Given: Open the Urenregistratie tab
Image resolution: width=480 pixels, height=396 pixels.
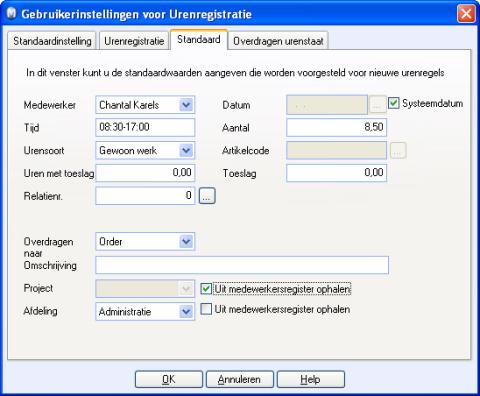Looking at the screenshot, I should pyautogui.click(x=134, y=41).
